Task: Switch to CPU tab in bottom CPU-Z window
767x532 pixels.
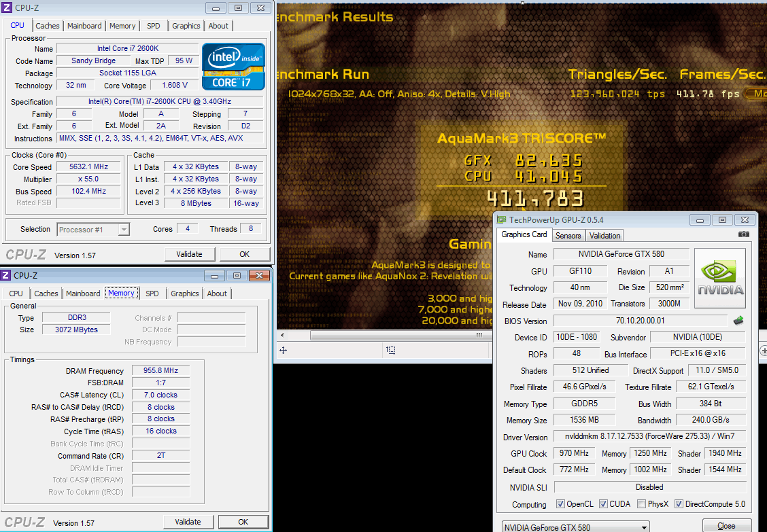Action: [16, 294]
